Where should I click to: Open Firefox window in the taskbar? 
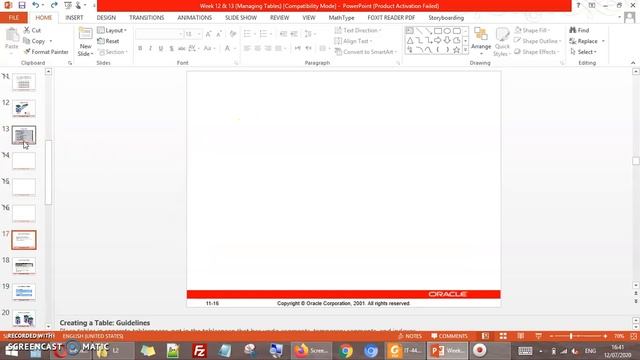tap(311, 351)
